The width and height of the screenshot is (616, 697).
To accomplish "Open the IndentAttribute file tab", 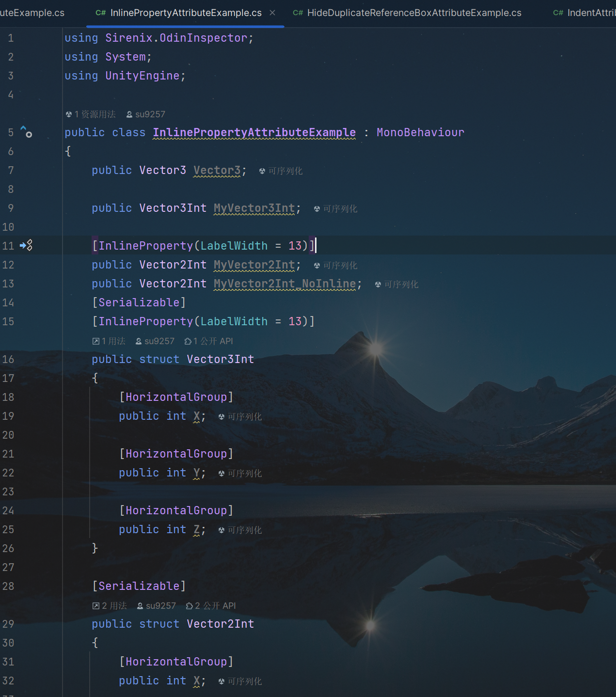I will [x=584, y=13].
